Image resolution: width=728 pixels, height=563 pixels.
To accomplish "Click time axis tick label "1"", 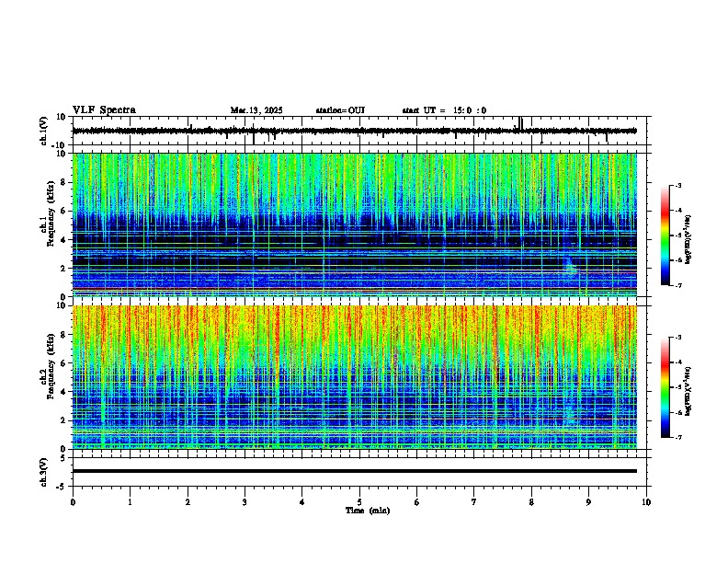I will pyautogui.click(x=130, y=502).
